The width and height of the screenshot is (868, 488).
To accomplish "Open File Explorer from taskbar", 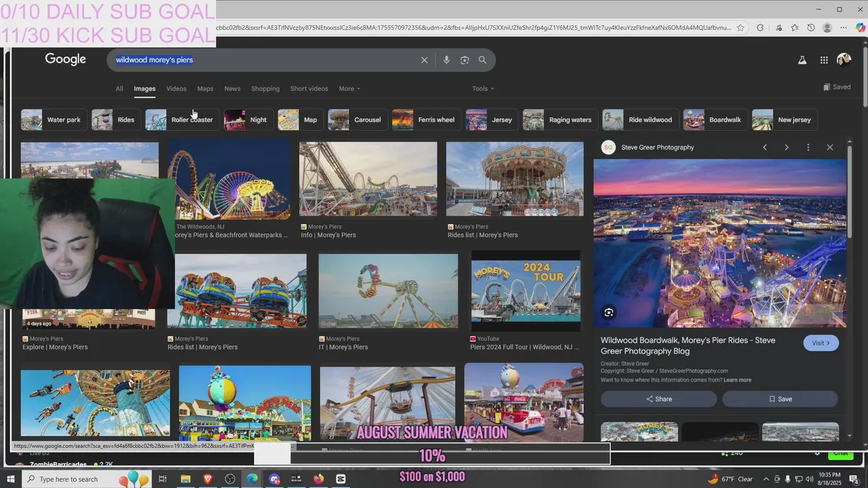I will [185, 479].
